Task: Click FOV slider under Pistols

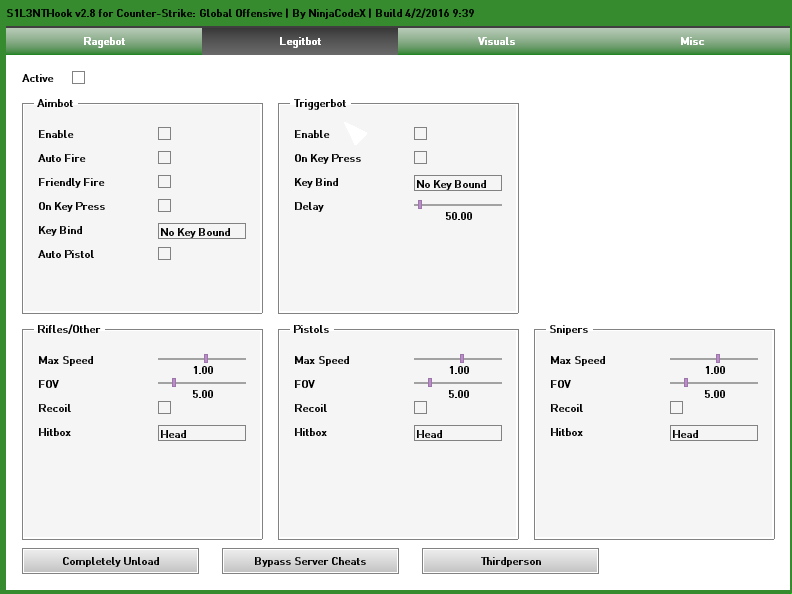Action: [x=458, y=383]
